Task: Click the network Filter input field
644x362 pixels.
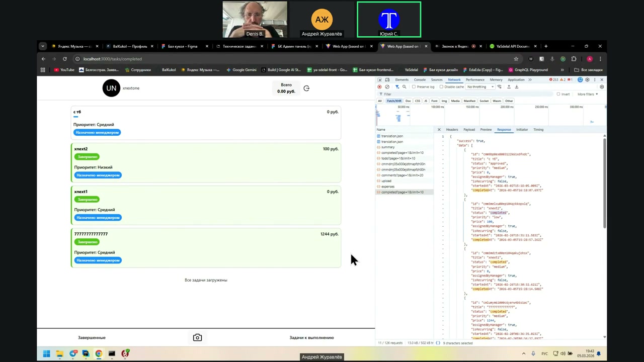Action: 453,94
